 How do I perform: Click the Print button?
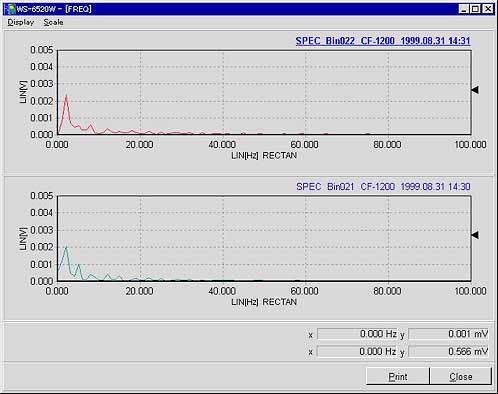(x=397, y=376)
